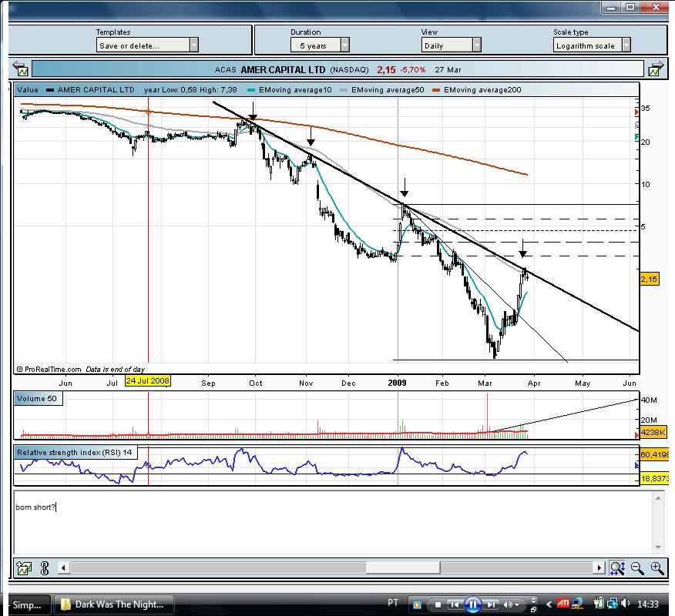Viewport: 675px width, 616px height.
Task: Click the horizontal scrollbar left arrow
Action: 63,567
